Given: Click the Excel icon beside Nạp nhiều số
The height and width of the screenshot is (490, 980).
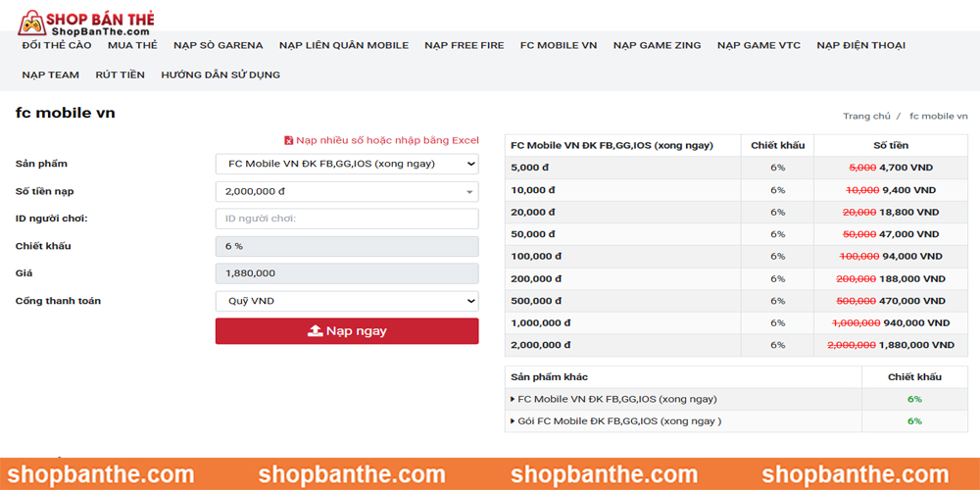Looking at the screenshot, I should pos(288,140).
